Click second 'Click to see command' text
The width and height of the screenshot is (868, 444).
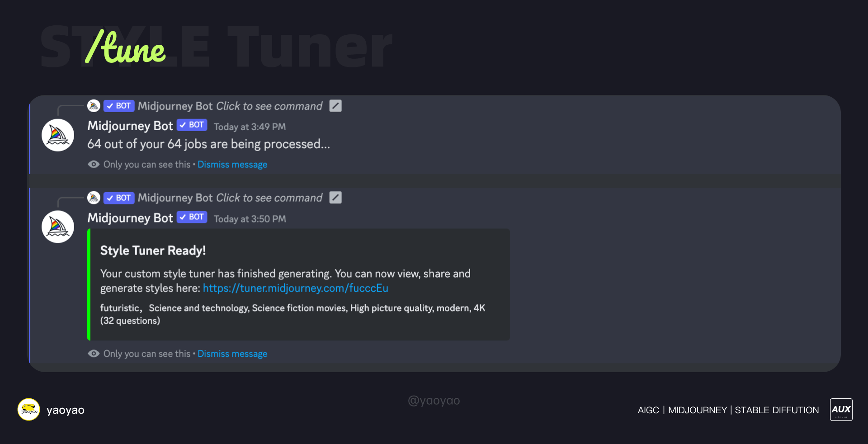[x=269, y=198]
